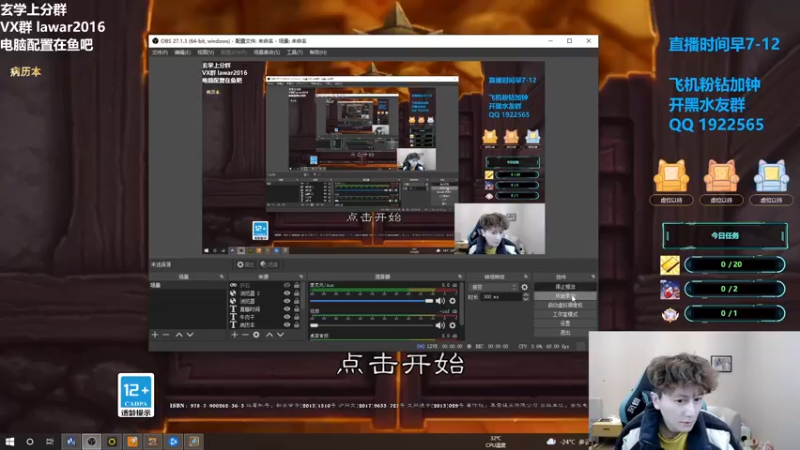Open the 场景集合(S) menu
This screenshot has height=450, width=800.
(x=266, y=53)
